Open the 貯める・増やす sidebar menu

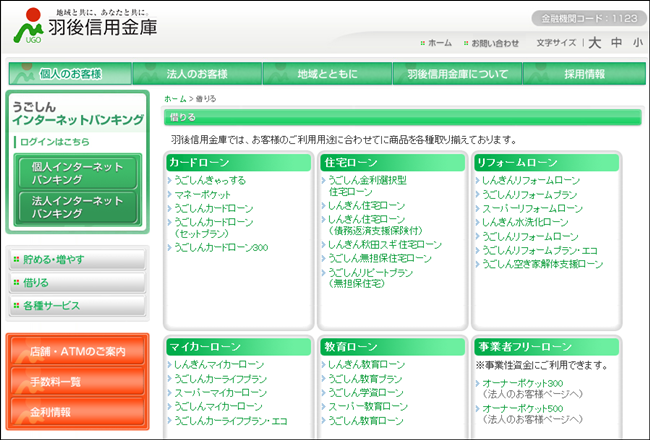[x=77, y=260]
